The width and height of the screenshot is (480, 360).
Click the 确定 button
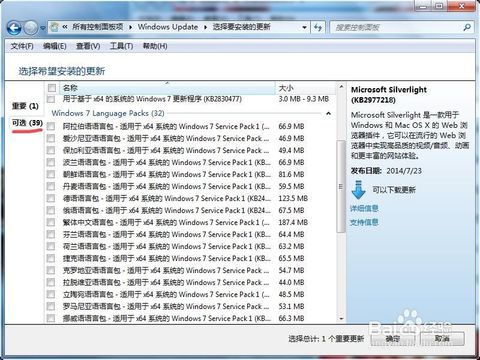point(392,339)
